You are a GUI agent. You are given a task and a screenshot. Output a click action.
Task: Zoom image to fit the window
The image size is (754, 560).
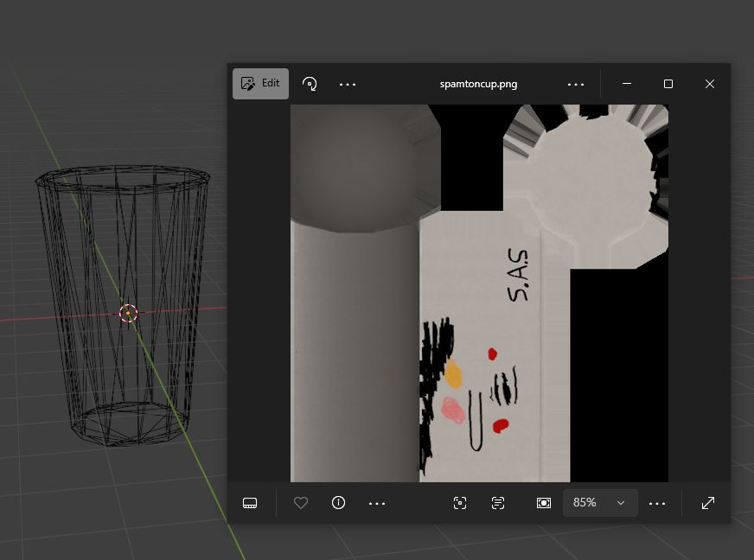tap(543, 503)
